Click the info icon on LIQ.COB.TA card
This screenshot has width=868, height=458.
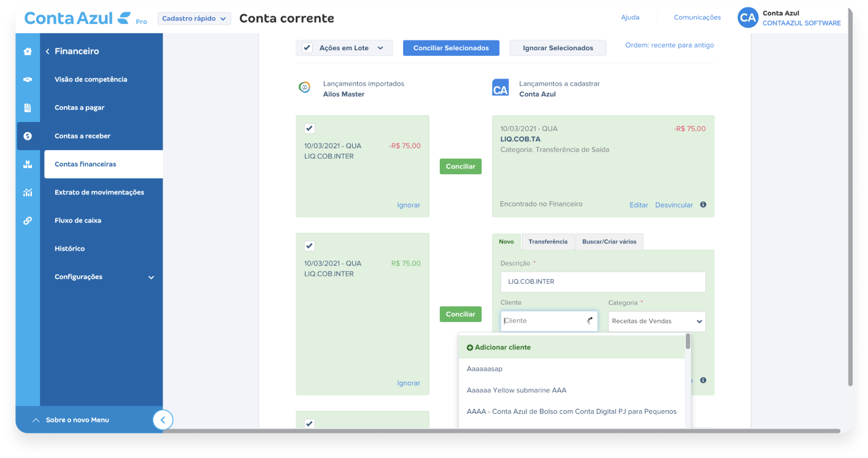tap(703, 205)
